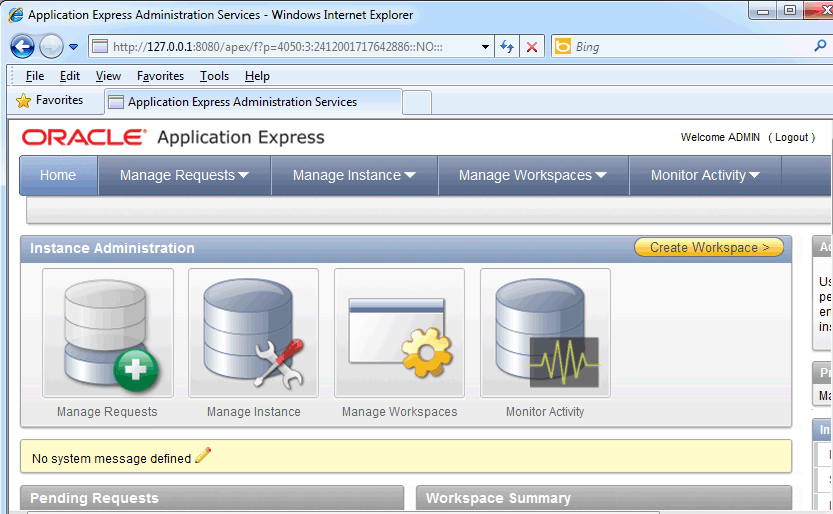
Task: Open the Favorites menu in menu bar
Action: pos(160,76)
